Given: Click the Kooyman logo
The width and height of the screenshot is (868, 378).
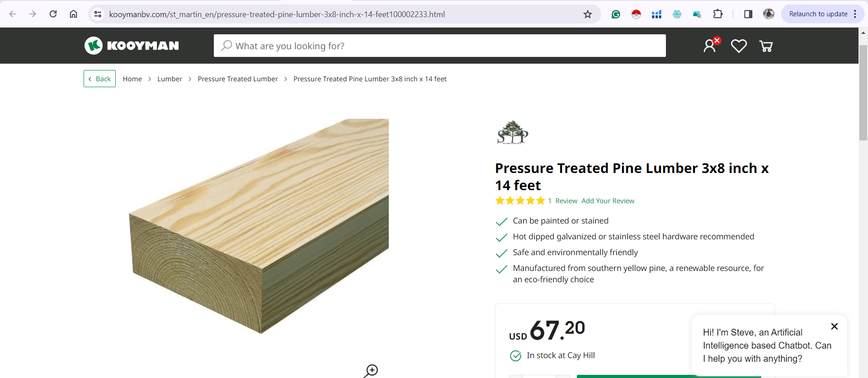Looking at the screenshot, I should pyautogui.click(x=132, y=46).
